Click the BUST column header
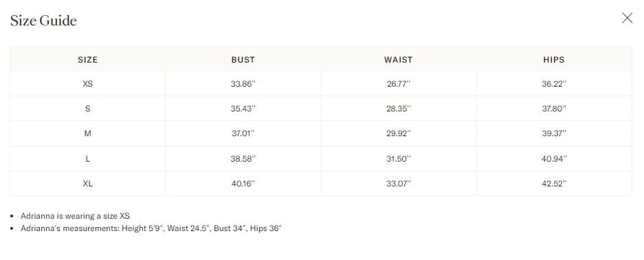 243,60
